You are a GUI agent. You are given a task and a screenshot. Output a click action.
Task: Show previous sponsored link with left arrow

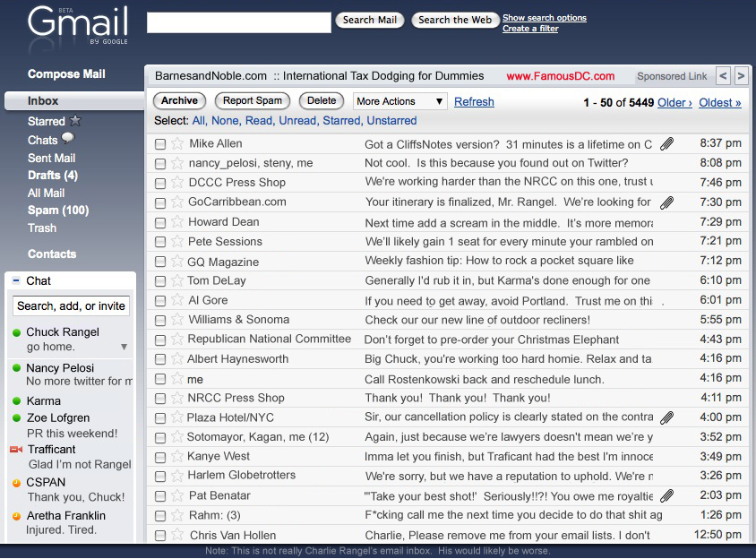coord(724,76)
